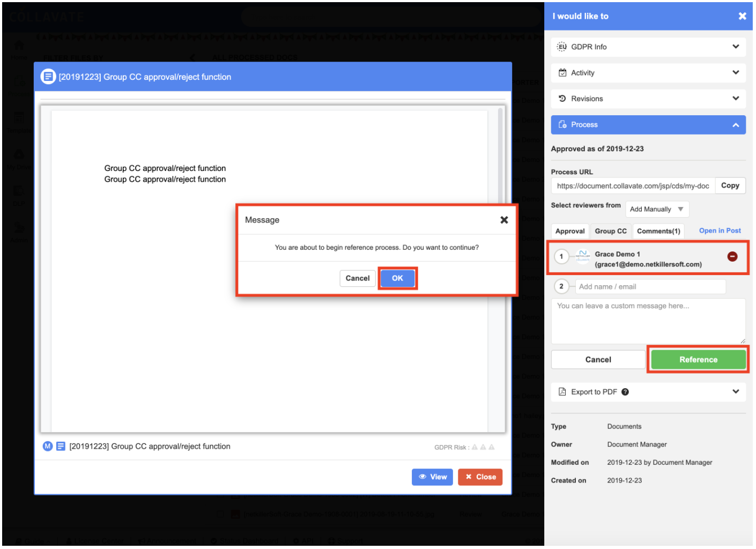Cancel the reviewer selection in the Process panel
756x549 pixels.
598,360
